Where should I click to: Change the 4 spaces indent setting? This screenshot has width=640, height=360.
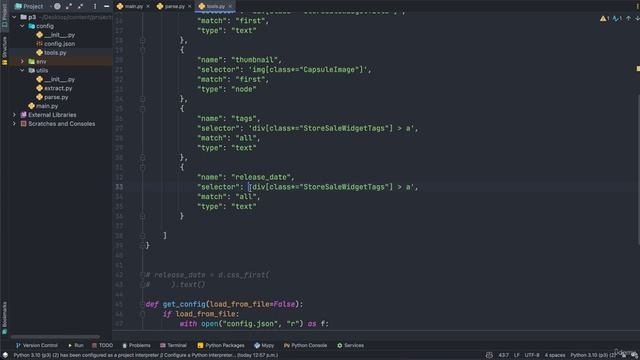(555, 355)
